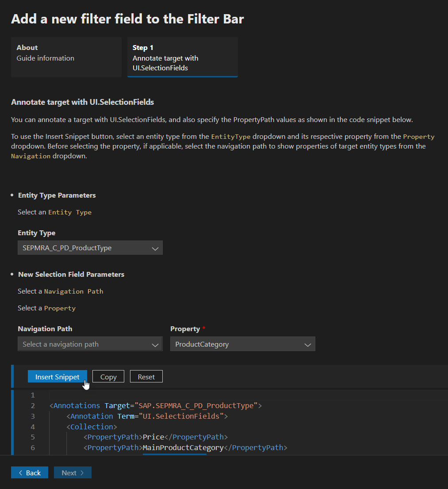Open the 'Select a navigation path' combo box
The width and height of the screenshot is (448, 489).
point(84,344)
